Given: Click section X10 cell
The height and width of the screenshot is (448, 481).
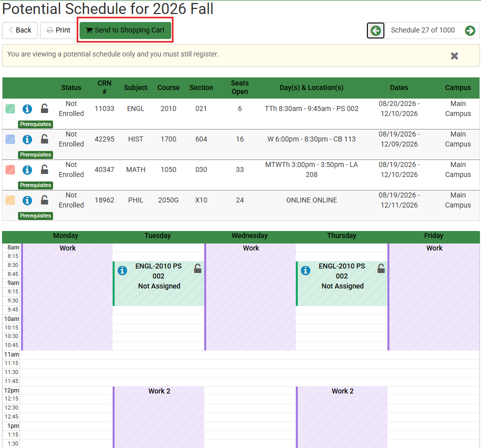Looking at the screenshot, I should click(201, 200).
